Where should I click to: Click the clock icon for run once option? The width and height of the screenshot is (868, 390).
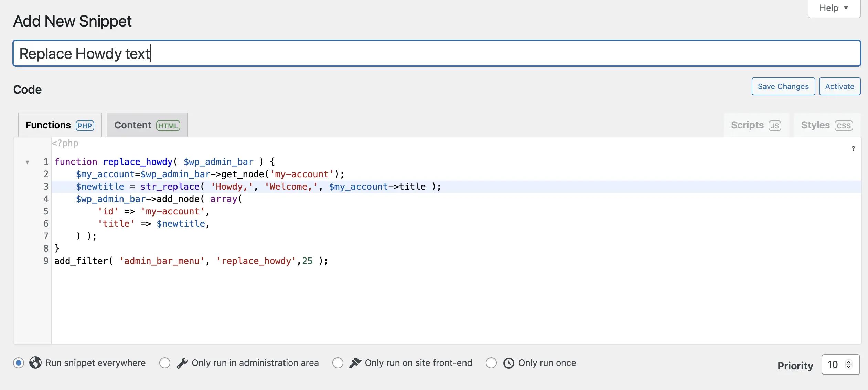point(509,363)
